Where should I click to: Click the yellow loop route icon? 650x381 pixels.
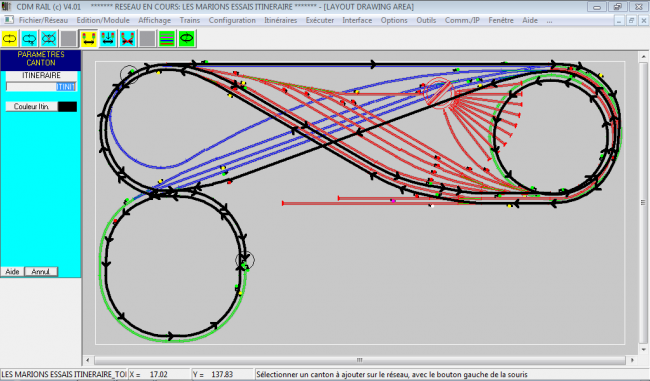(x=10, y=39)
